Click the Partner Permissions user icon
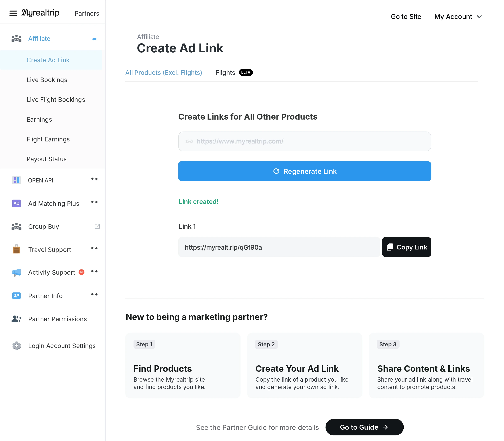Screen dimensions: 504x441 [x=16, y=319]
